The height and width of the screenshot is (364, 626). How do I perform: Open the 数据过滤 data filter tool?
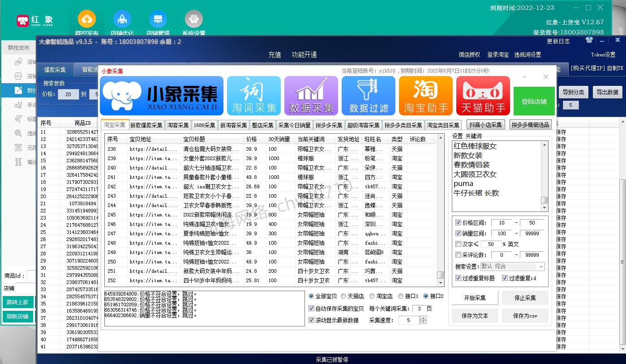coord(368,95)
